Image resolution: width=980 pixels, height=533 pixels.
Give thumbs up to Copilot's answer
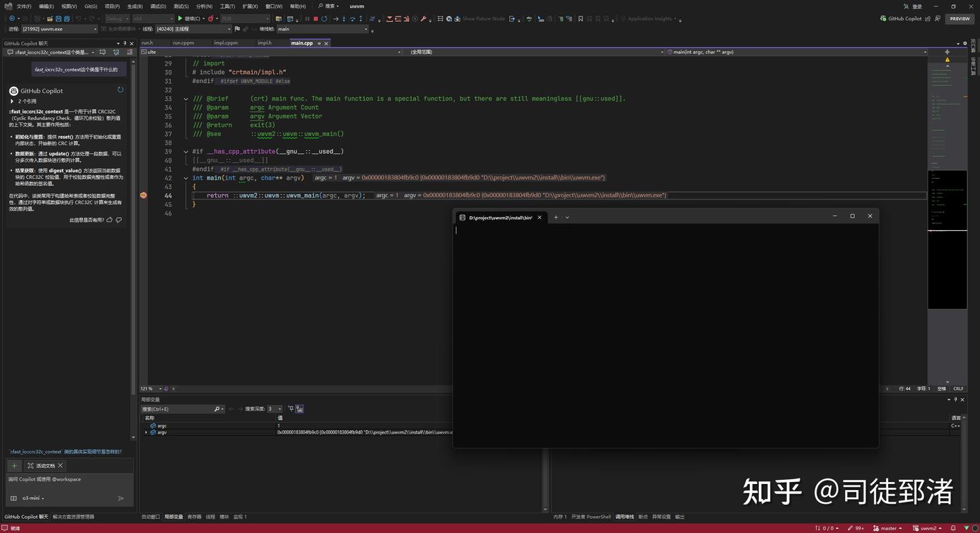point(108,219)
